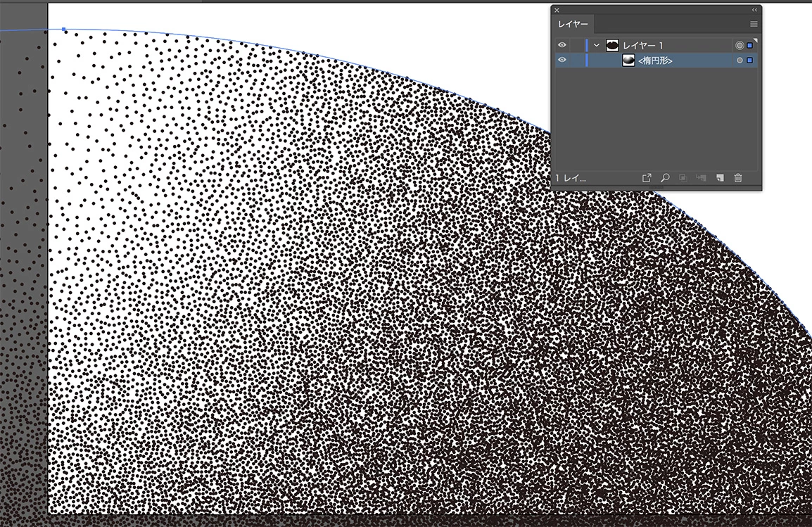Click selection indicator square on レイヤー 1
Screen dimensions: 812x527
pyautogui.click(x=749, y=46)
